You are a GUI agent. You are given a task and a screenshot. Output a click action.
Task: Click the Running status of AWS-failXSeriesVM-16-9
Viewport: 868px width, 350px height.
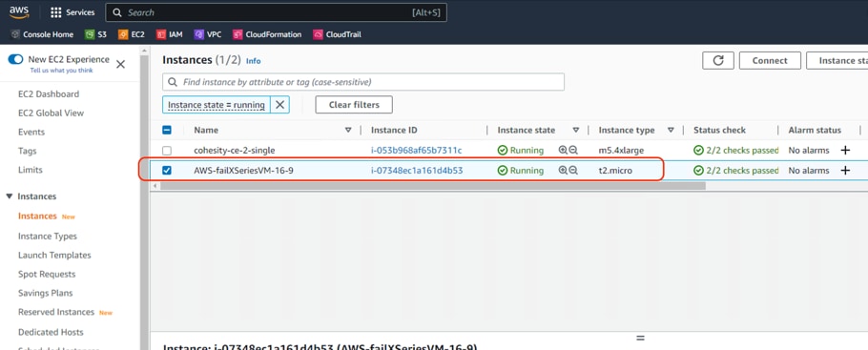click(x=521, y=171)
